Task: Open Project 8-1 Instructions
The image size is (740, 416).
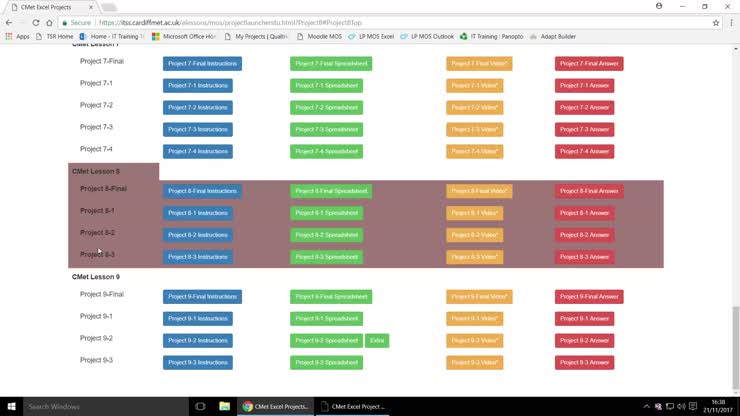Action: click(198, 213)
